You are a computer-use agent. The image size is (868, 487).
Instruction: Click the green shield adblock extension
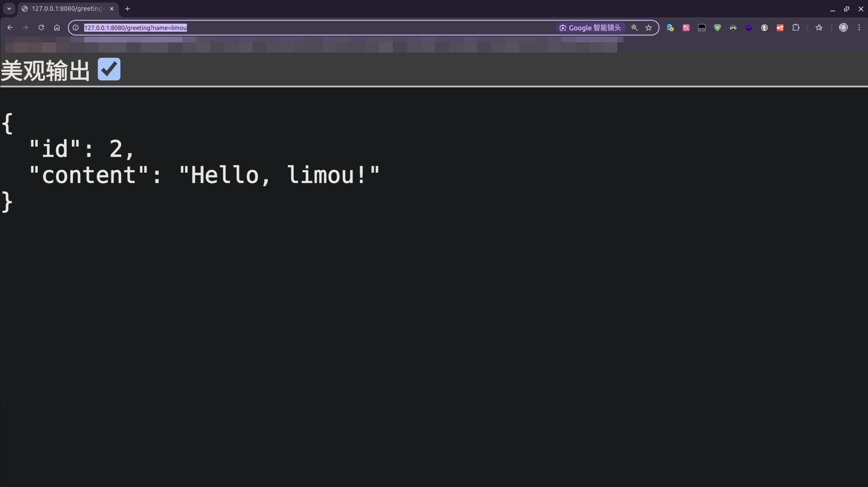[717, 28]
